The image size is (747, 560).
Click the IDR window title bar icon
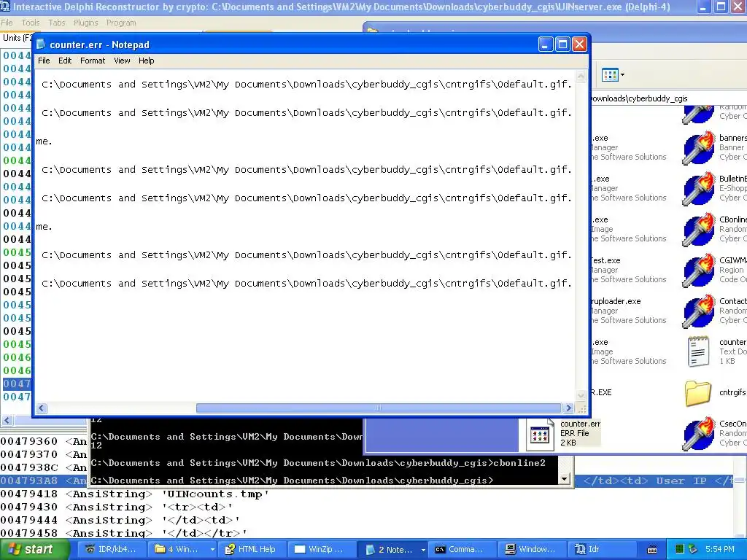5,7
